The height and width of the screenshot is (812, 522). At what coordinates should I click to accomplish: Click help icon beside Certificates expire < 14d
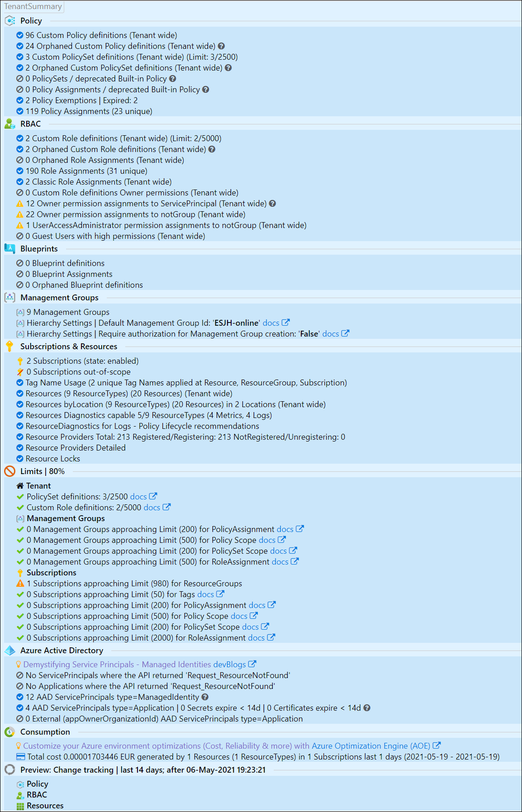[367, 708]
